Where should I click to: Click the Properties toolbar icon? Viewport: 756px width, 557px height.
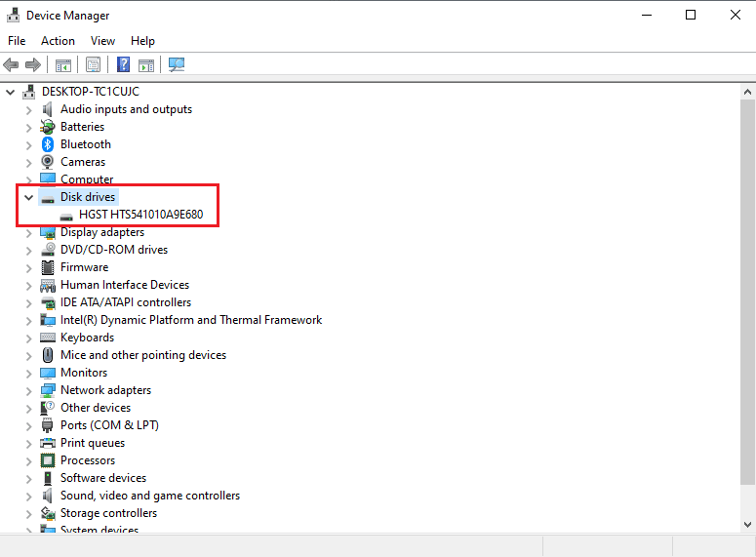(x=93, y=64)
